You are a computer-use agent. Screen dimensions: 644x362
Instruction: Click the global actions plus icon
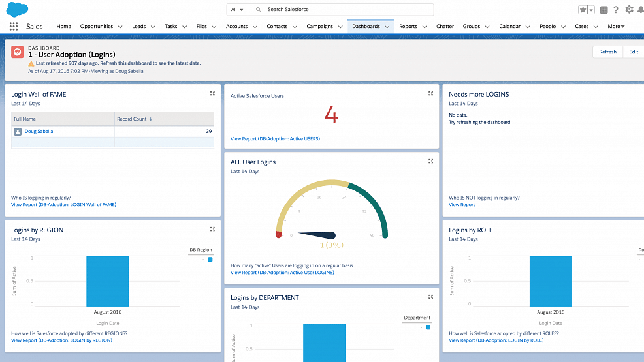tap(604, 10)
